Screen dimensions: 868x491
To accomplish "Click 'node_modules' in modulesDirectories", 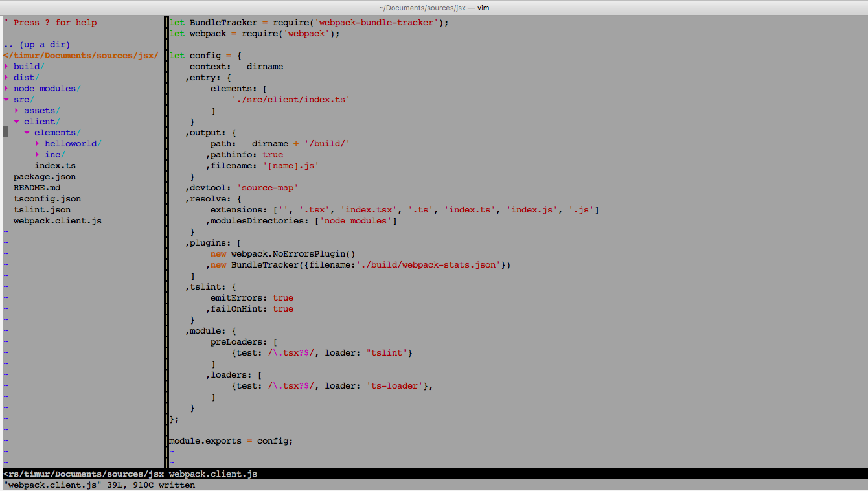I will click(x=356, y=221).
